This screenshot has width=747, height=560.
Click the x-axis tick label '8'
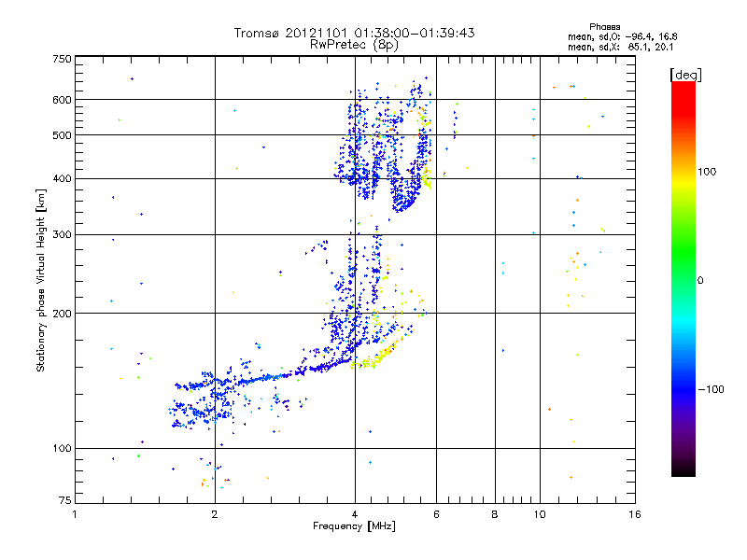[x=495, y=514]
